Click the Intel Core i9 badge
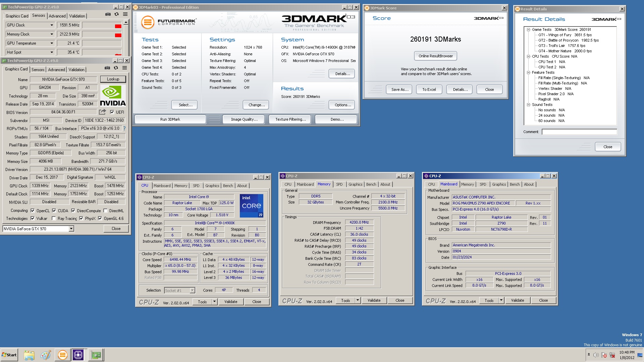Image resolution: width=644 pixels, height=362 pixels. tap(252, 205)
